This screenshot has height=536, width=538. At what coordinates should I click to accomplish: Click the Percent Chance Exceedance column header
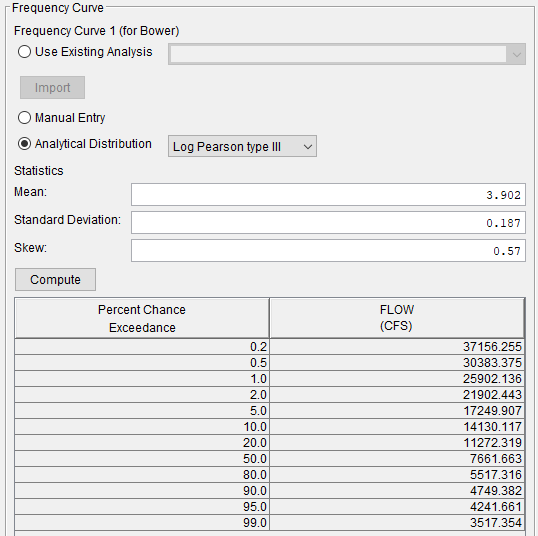[142, 318]
